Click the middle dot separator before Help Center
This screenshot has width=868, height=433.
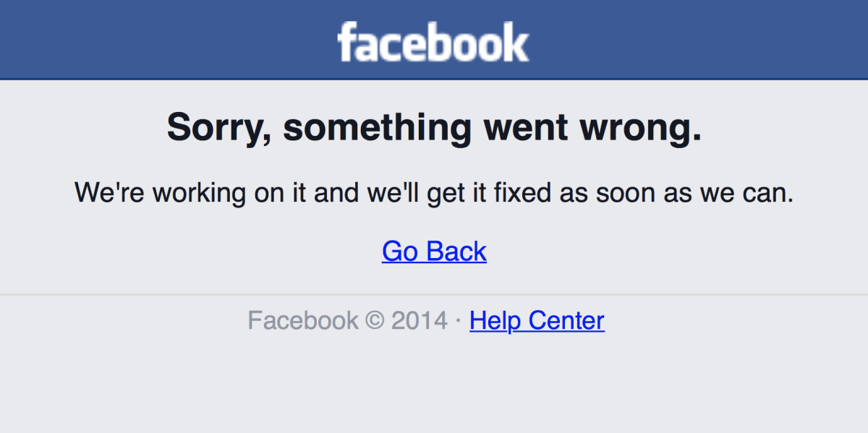pyautogui.click(x=459, y=320)
